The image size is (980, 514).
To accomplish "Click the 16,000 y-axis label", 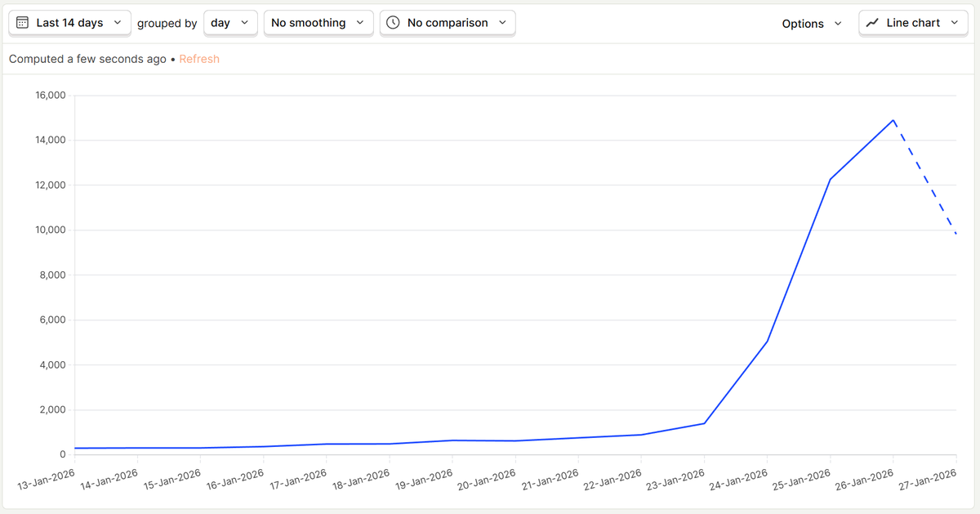I will click(x=49, y=96).
